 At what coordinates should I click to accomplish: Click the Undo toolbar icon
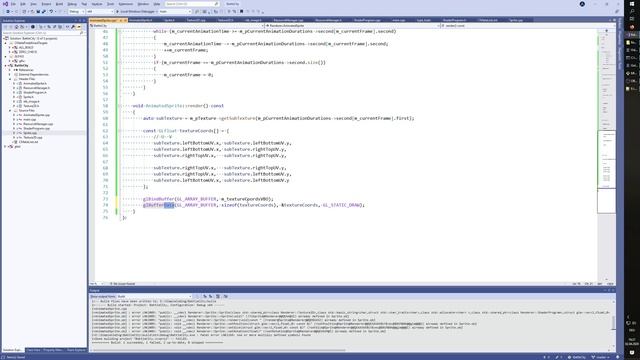tap(51, 11)
